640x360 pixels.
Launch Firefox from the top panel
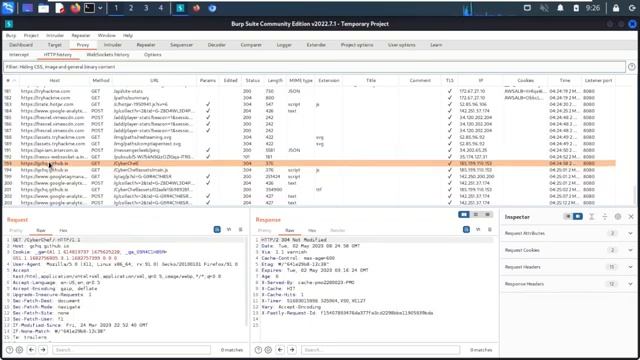tap(75, 8)
